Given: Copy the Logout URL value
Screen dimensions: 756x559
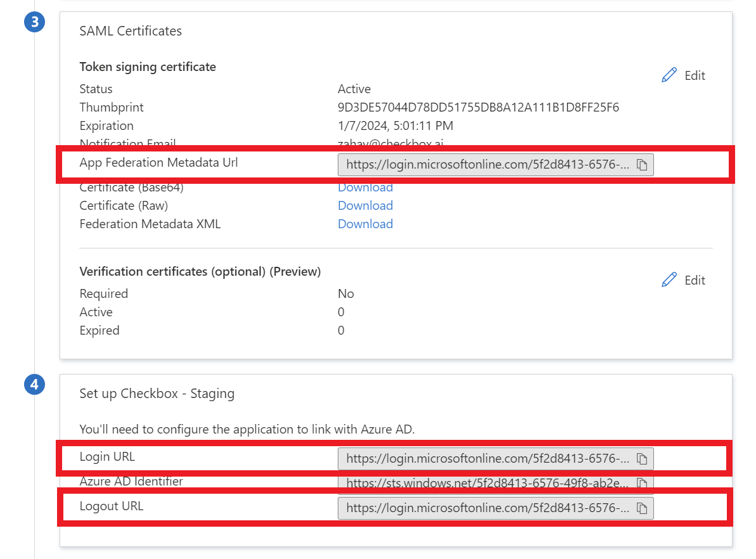Looking at the screenshot, I should coord(642,508).
